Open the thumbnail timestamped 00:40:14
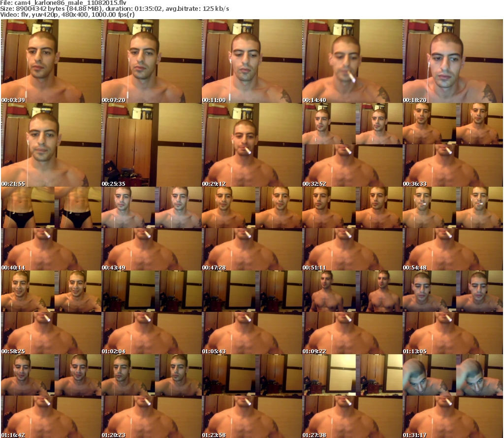 (x=51, y=229)
